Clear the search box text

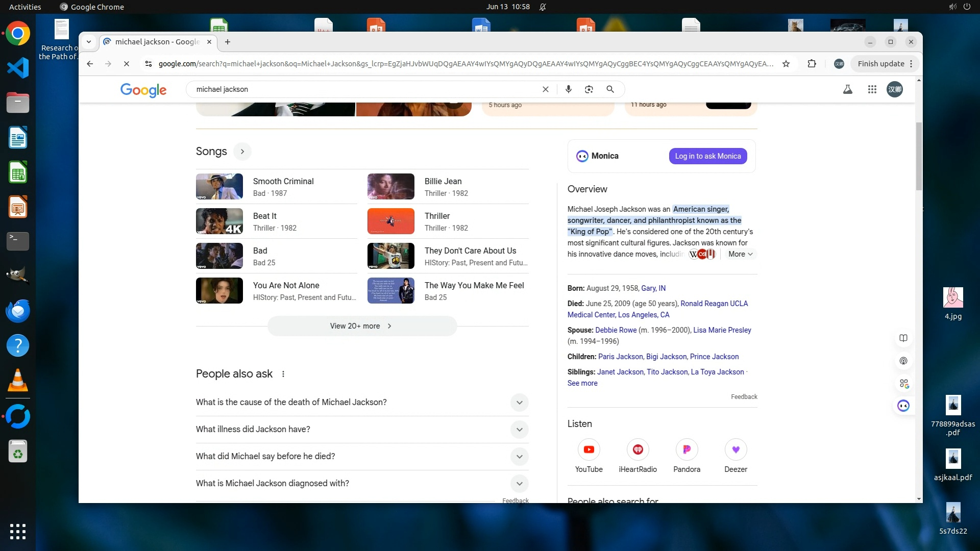click(545, 89)
